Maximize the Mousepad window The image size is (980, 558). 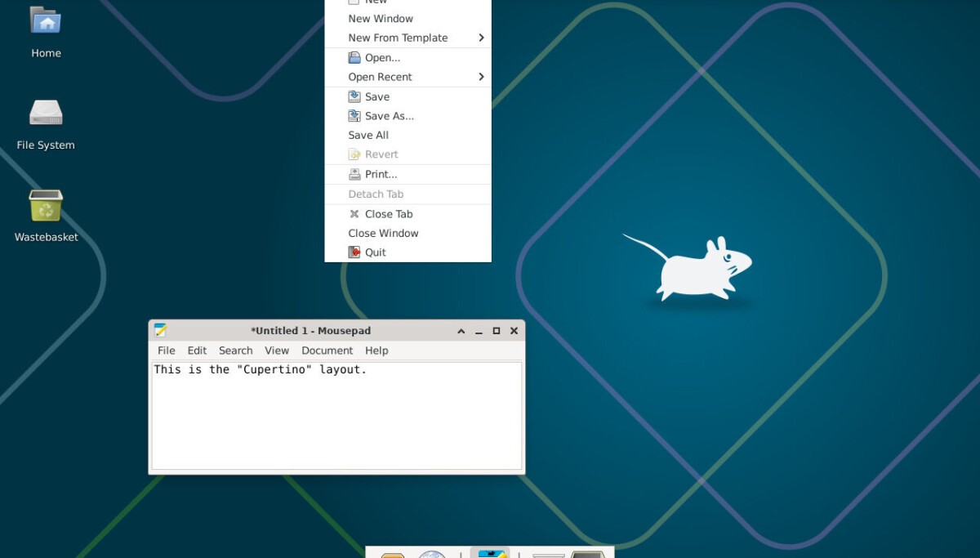pyautogui.click(x=497, y=331)
